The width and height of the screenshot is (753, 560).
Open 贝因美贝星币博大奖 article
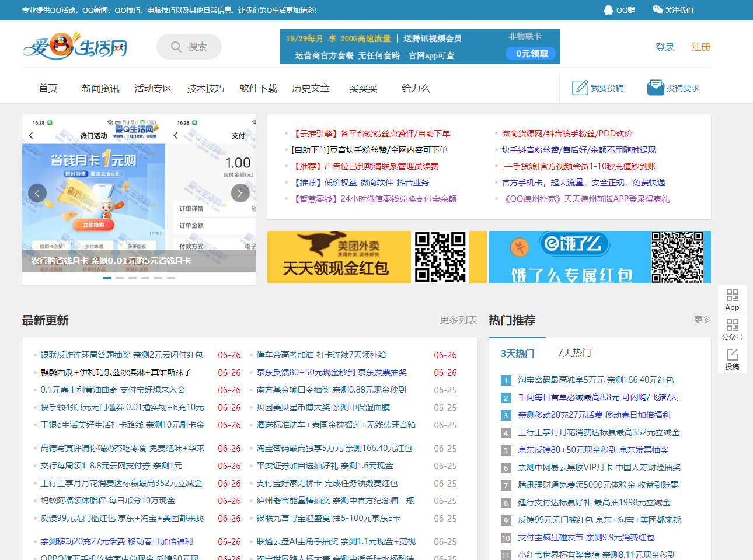323,407
